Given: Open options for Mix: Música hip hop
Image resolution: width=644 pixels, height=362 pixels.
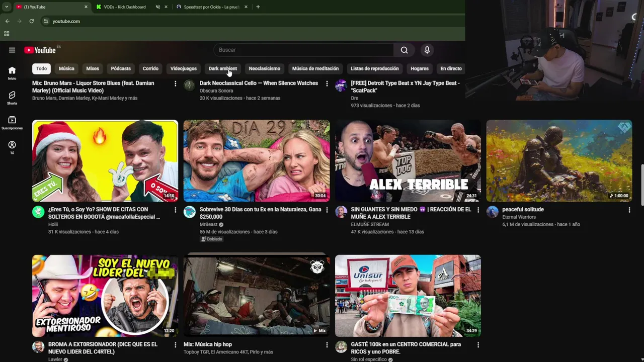Looking at the screenshot, I should tap(327, 345).
